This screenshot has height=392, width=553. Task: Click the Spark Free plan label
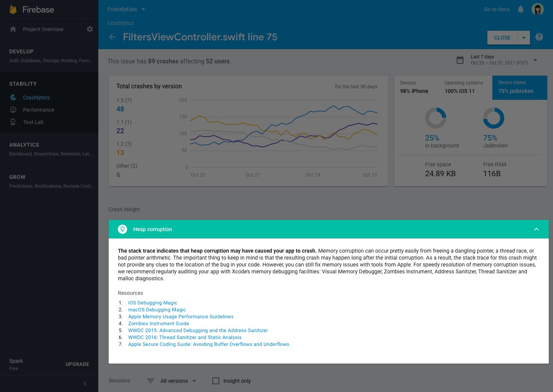(x=16, y=364)
